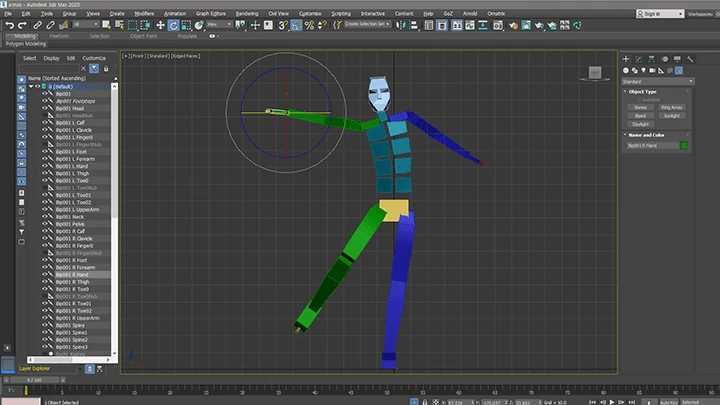Click the Ring Array button
This screenshot has height=405, width=720.
(x=672, y=107)
